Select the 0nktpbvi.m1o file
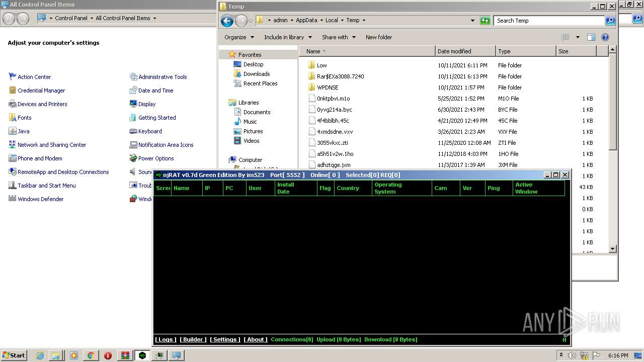The width and height of the screenshot is (644, 362). pos(329,99)
